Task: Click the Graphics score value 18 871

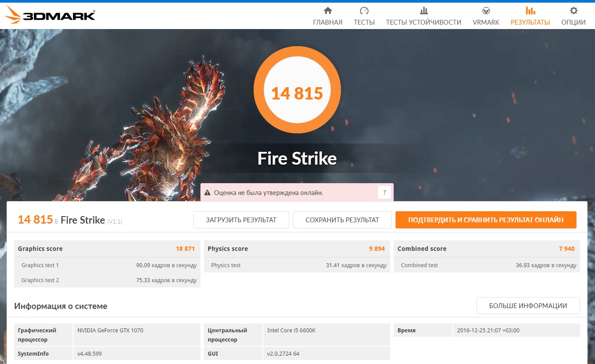Action: point(185,249)
